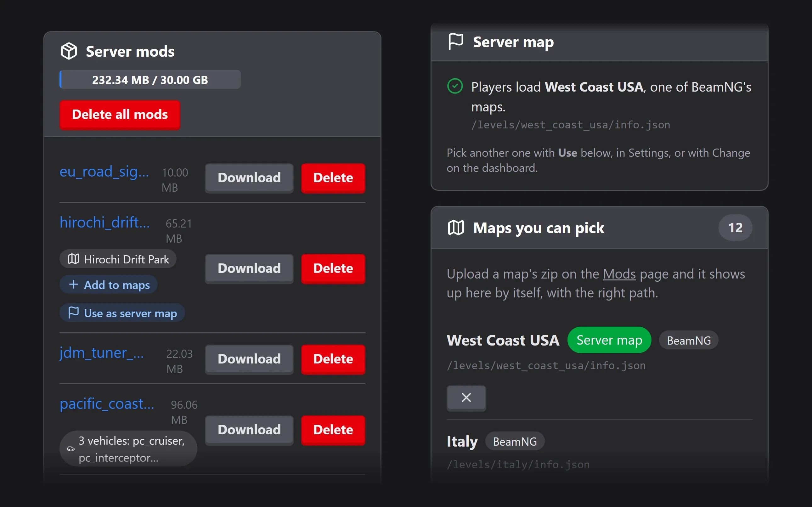Viewport: 812px width, 507px height.
Task: Click the map icon in Hirochi Drift Park tag
Action: point(73,259)
